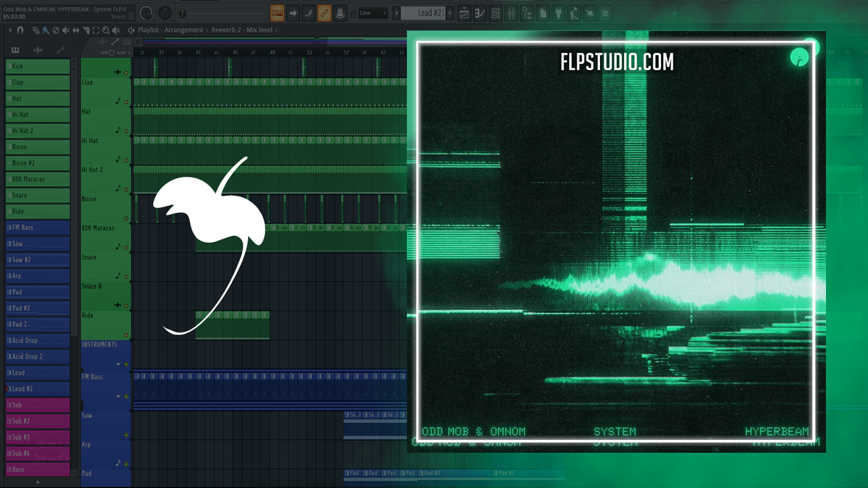Open the Piano roll view icon

click(480, 13)
